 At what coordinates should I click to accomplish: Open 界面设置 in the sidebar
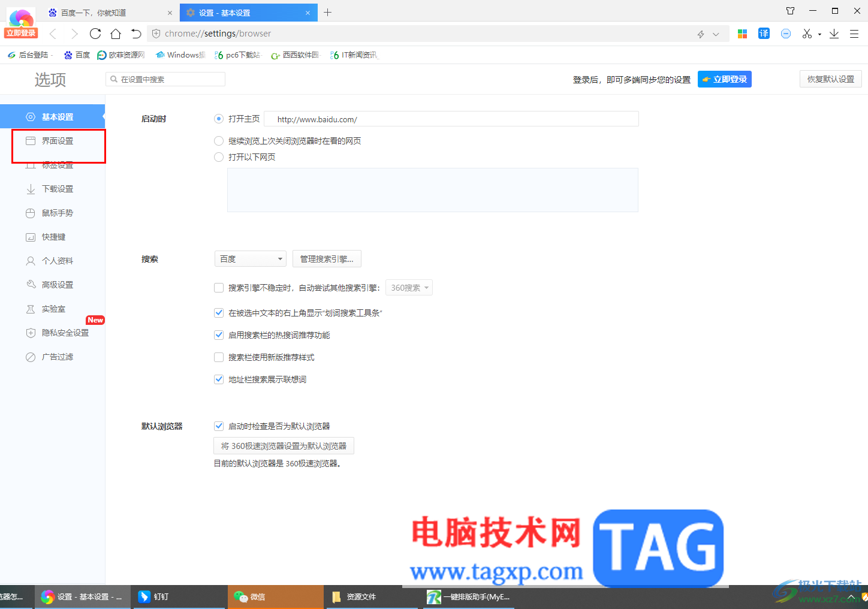point(58,141)
